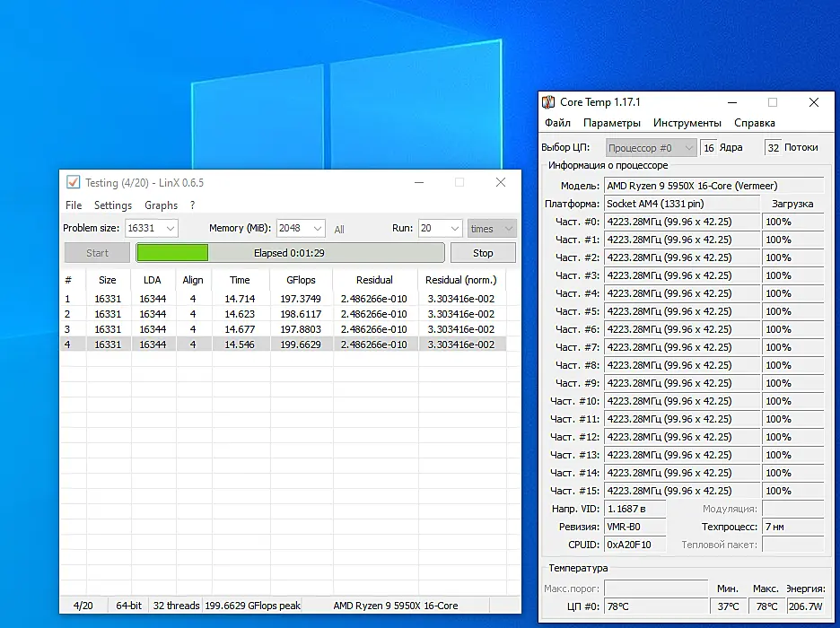
Task: Click the GFlops column header
Action: [301, 280]
